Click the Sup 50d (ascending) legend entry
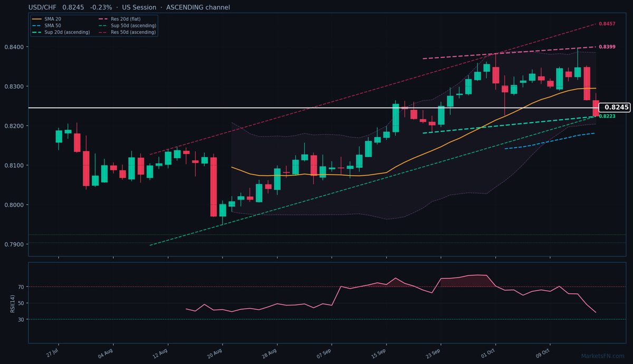 pos(127,25)
